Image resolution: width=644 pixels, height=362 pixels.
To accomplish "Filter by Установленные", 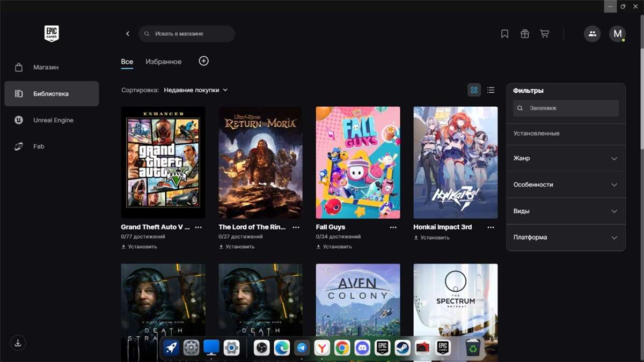I will (x=566, y=133).
